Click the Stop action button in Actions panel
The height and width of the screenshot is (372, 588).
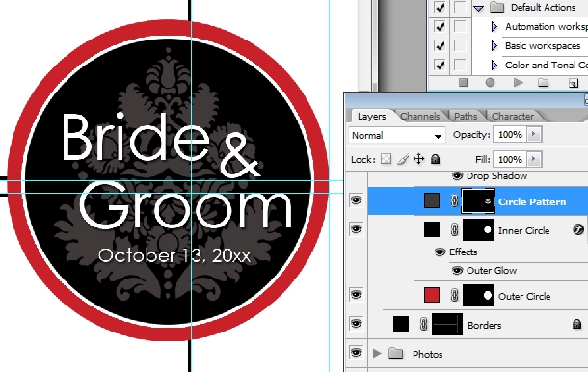coord(463,83)
